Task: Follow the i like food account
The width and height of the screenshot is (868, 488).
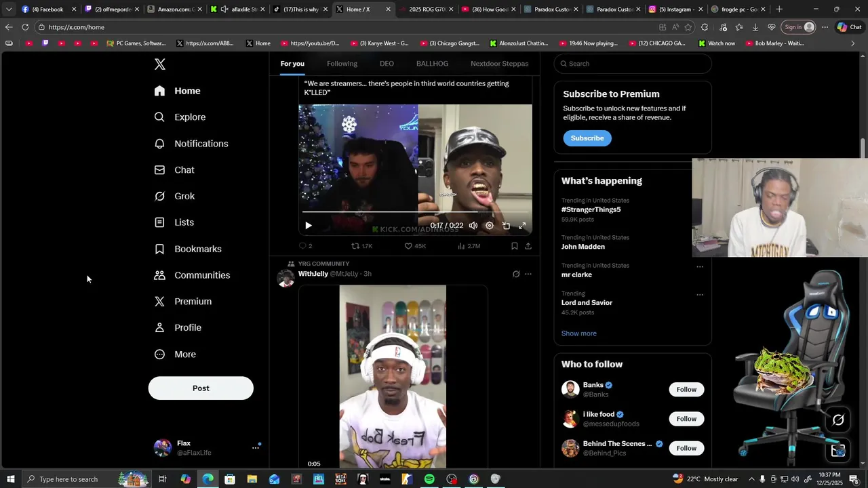Action: (686, 419)
